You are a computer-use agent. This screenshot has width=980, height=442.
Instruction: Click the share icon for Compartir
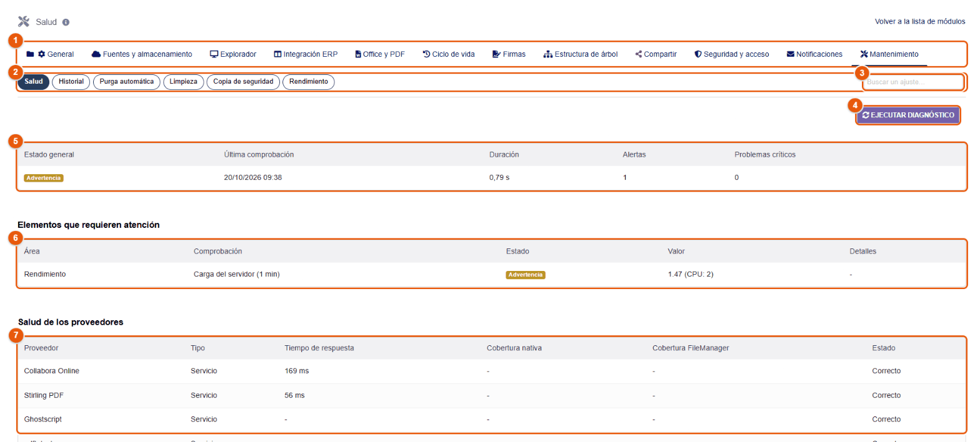pyautogui.click(x=639, y=54)
